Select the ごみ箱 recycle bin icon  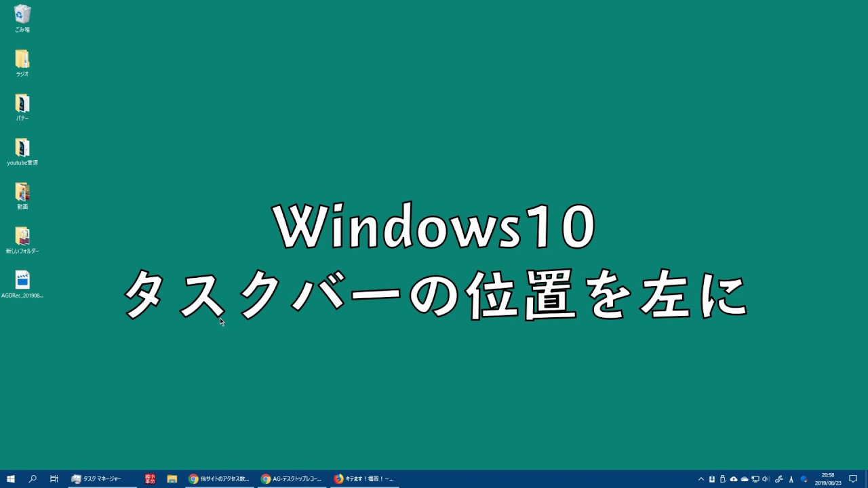(22, 18)
